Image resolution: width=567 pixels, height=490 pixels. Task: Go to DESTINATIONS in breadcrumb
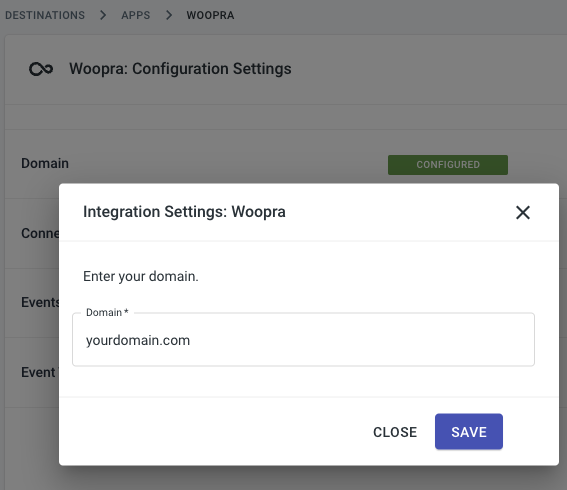point(45,15)
